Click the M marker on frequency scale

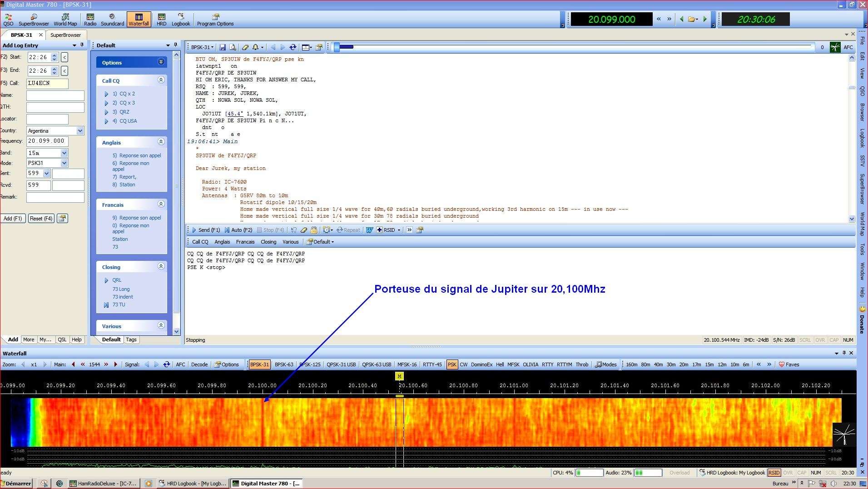(399, 376)
